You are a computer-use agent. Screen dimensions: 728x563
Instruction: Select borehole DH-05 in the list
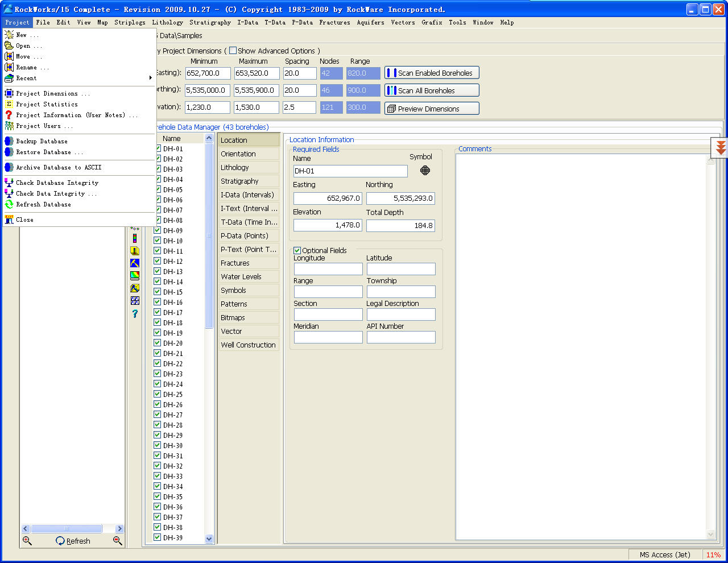pyautogui.click(x=173, y=189)
